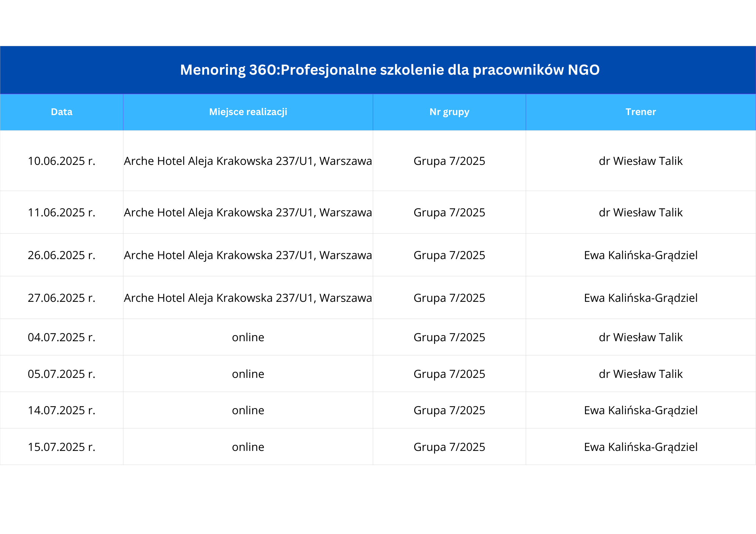Select the date cell 15.07.2025 r.

[x=62, y=447]
